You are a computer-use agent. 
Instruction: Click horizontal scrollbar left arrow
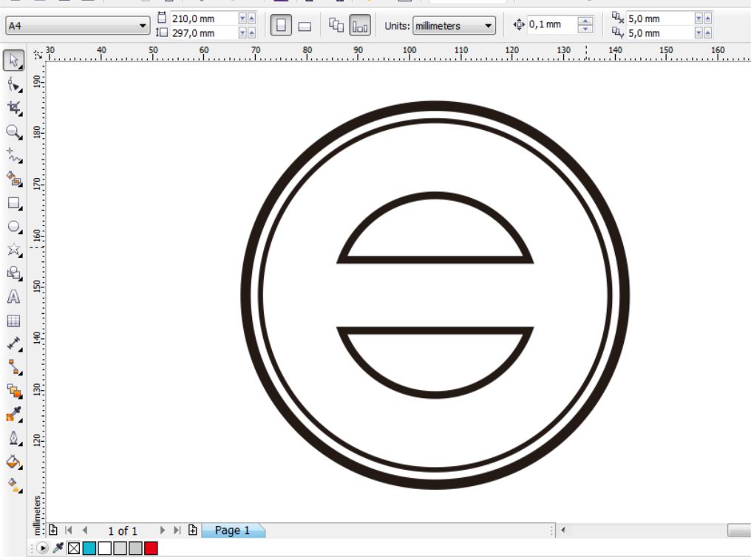click(563, 530)
